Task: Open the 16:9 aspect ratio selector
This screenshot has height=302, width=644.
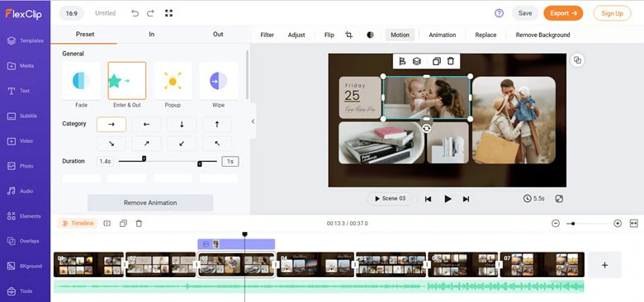Action: [72, 13]
